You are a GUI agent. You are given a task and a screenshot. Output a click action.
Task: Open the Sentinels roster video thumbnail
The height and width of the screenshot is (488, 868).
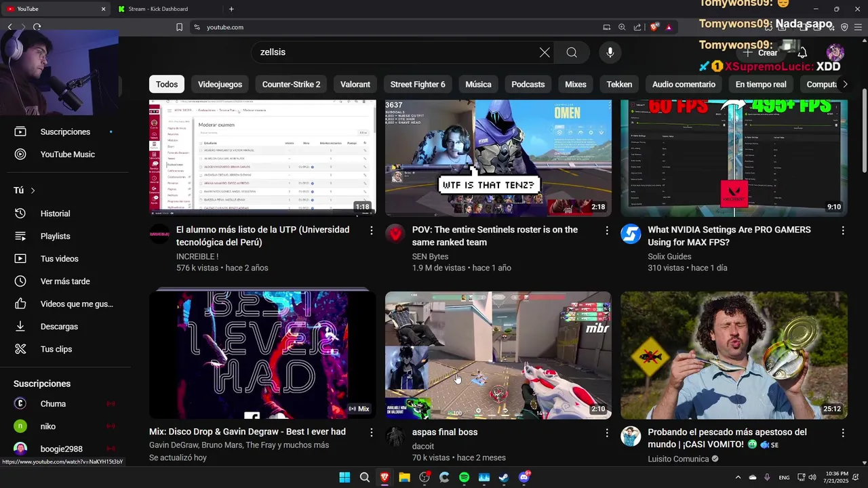click(498, 157)
